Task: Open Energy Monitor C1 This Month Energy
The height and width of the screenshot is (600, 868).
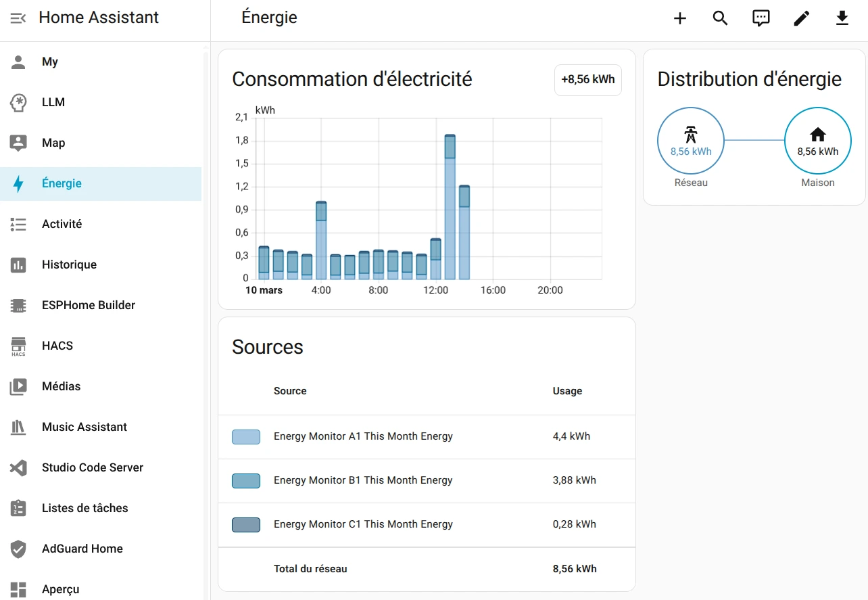Action: click(x=363, y=524)
